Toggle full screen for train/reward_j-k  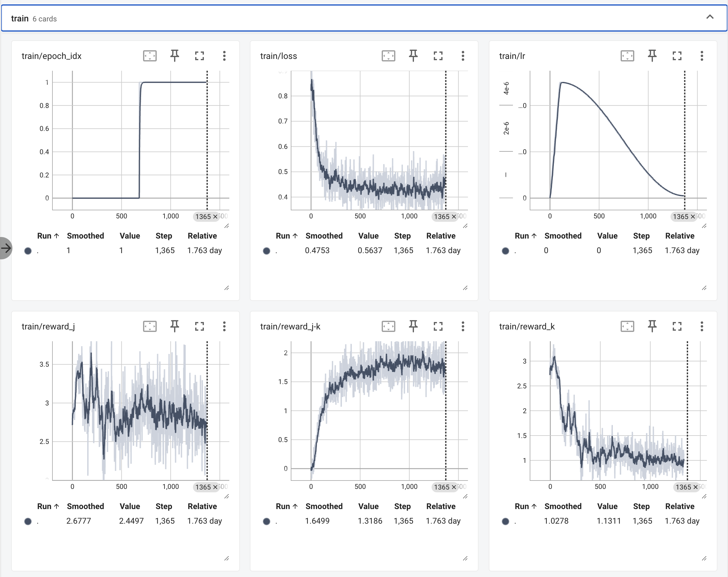438,326
